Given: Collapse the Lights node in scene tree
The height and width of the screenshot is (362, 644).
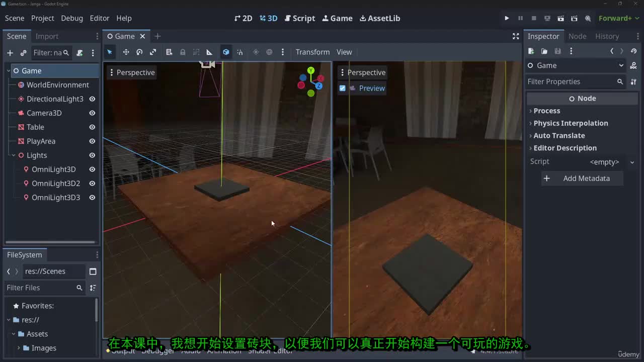Looking at the screenshot, I should tap(14, 155).
